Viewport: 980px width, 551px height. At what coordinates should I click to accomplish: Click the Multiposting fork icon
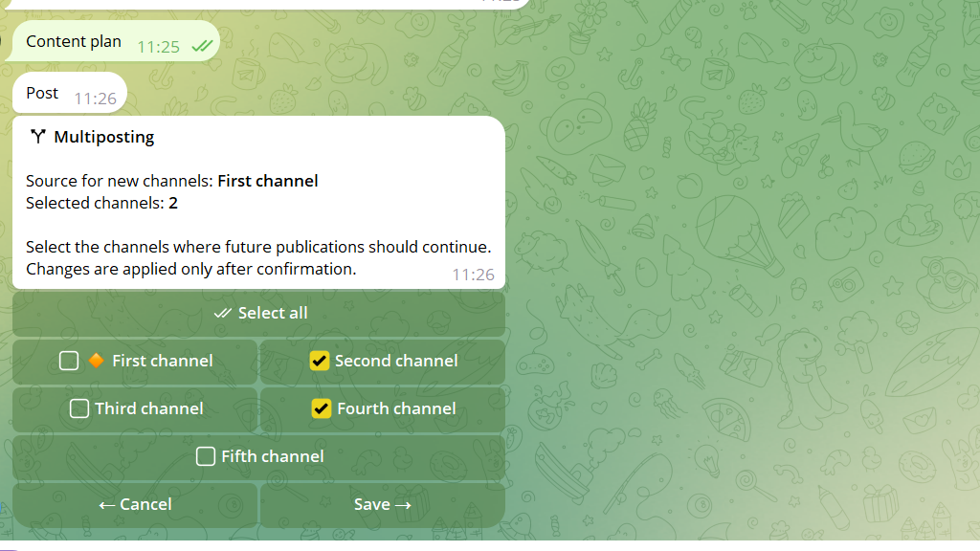[38, 136]
